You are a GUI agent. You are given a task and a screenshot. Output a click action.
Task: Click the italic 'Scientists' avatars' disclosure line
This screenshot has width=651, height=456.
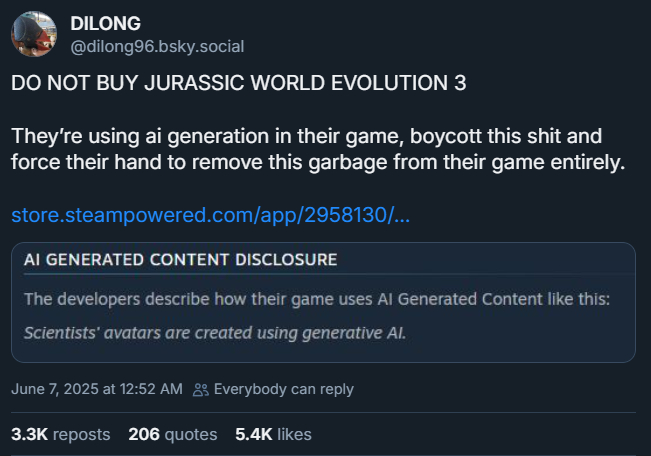point(214,332)
